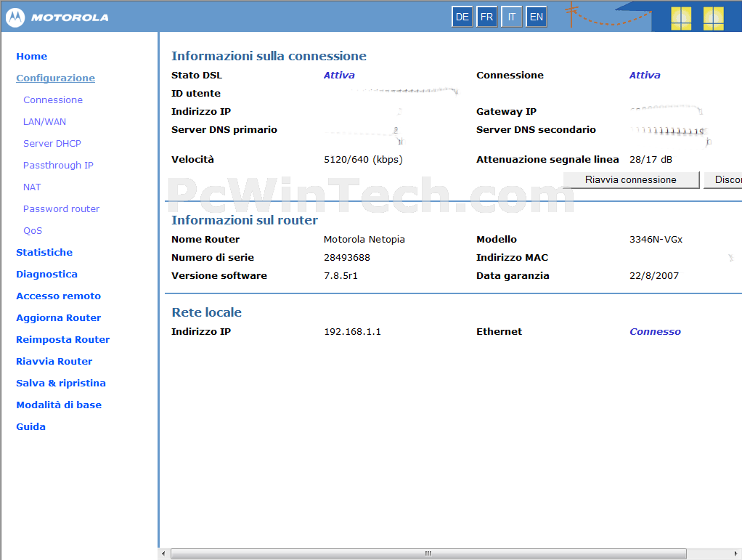Viewport: 742px width, 560px height.
Task: Click attenuation value 28/17 dB
Action: coord(651,160)
